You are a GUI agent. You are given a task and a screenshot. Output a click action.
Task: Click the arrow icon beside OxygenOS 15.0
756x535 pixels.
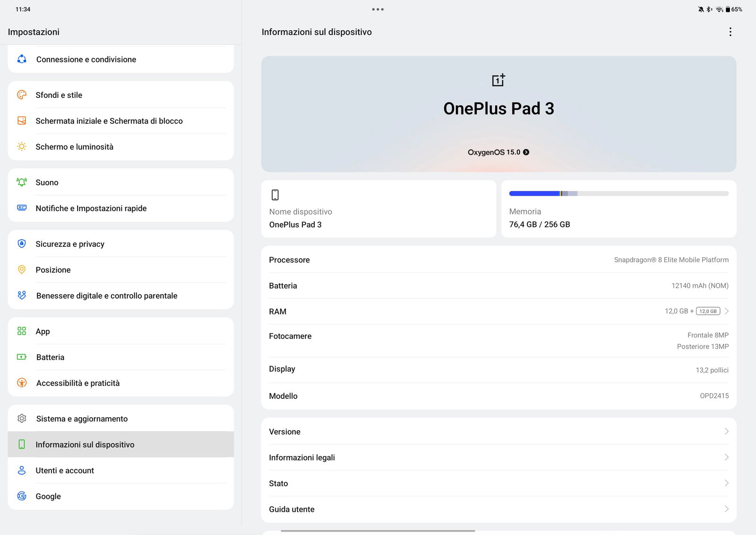[x=526, y=152]
